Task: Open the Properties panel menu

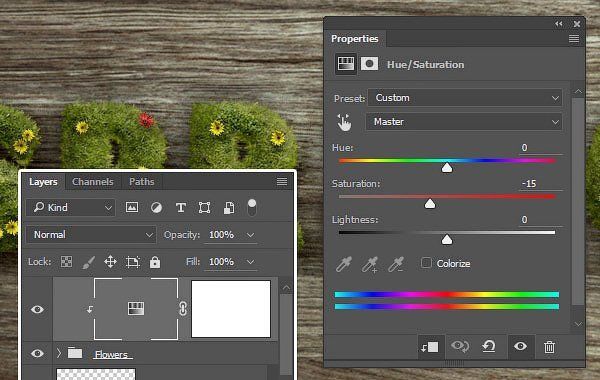Action: click(x=574, y=39)
